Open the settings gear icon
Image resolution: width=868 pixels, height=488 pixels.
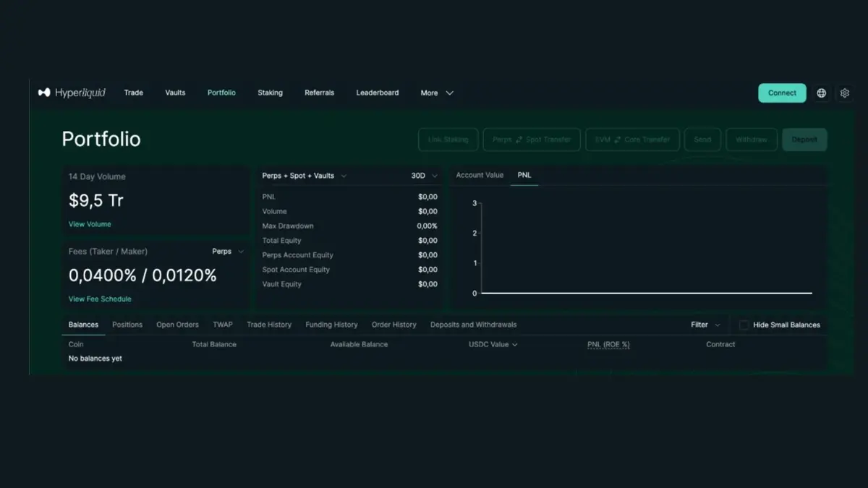[844, 93]
